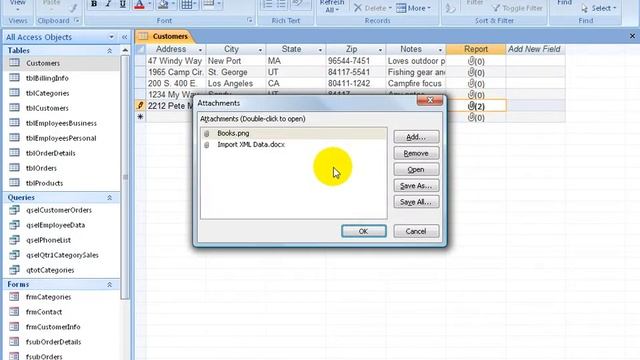Toggle underline formatting
Viewport: 640px width, 360px height.
click(122, 4)
